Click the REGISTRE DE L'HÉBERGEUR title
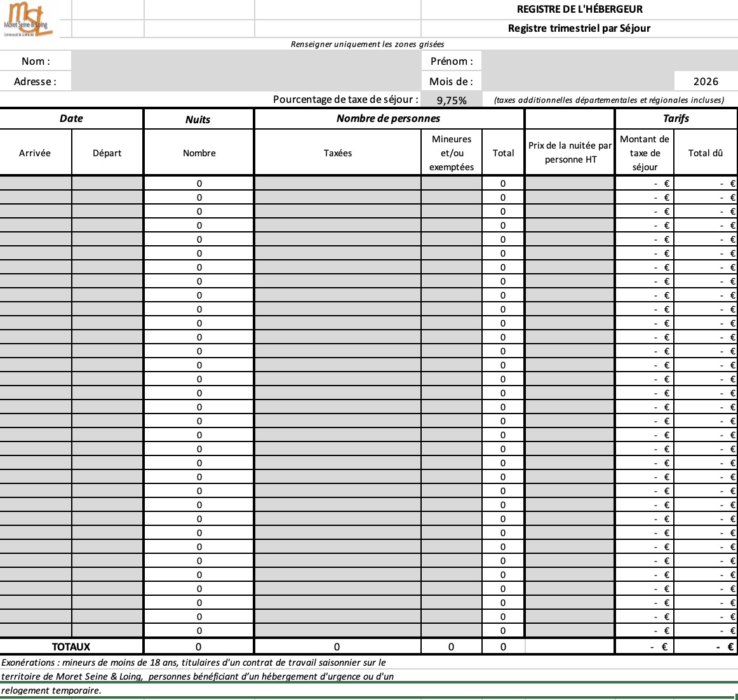The height and width of the screenshot is (700, 738). click(x=579, y=10)
